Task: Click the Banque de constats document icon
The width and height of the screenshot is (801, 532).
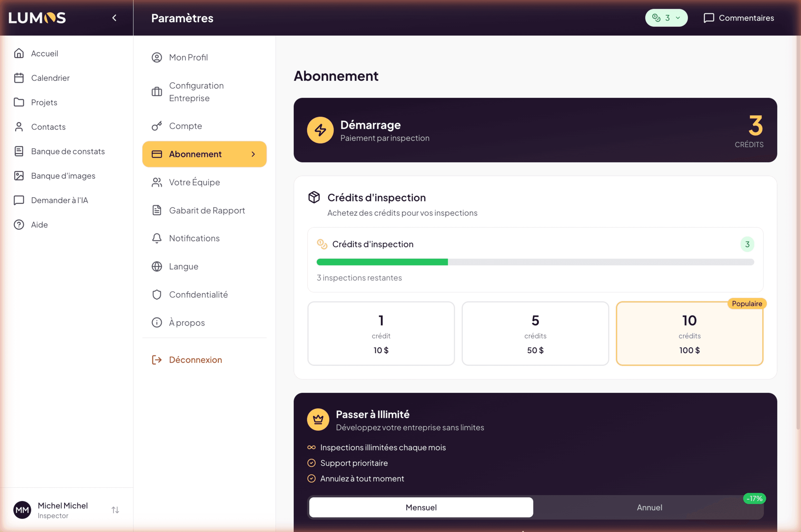Action: [x=19, y=151]
